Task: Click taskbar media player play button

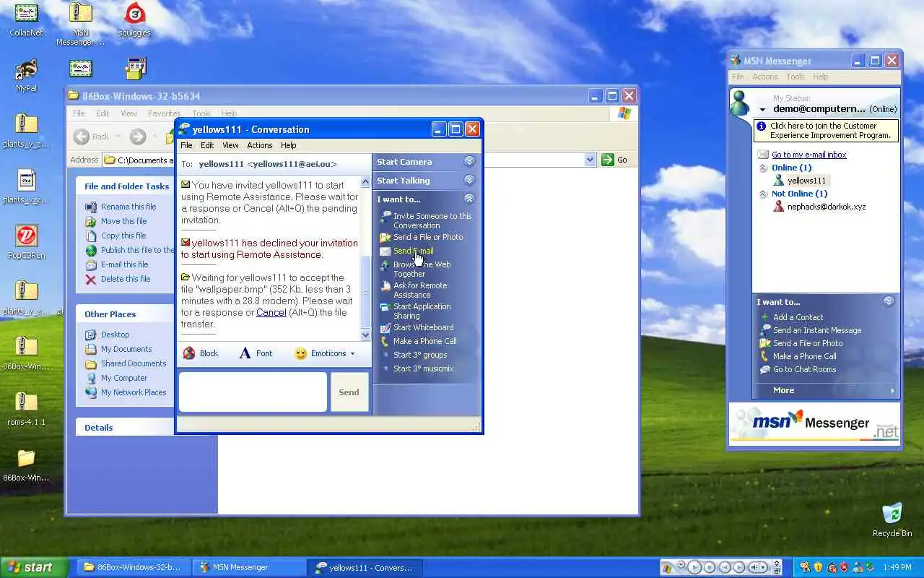Action: [694, 568]
